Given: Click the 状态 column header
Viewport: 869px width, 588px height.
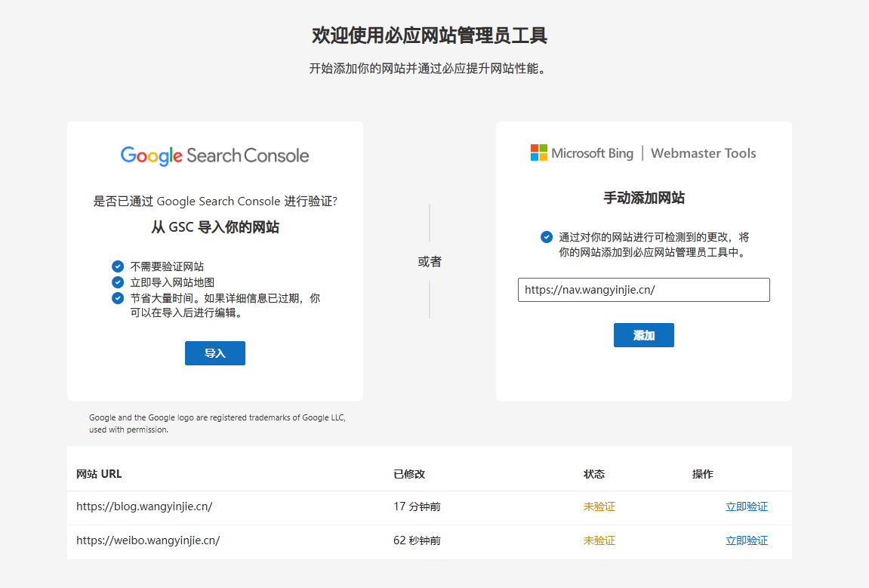Looking at the screenshot, I should click(594, 474).
